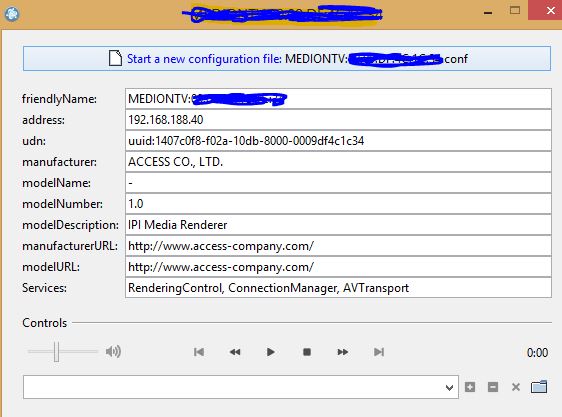Select the address field 192.168.188.40
The height and width of the screenshot is (417, 562).
[x=338, y=120]
